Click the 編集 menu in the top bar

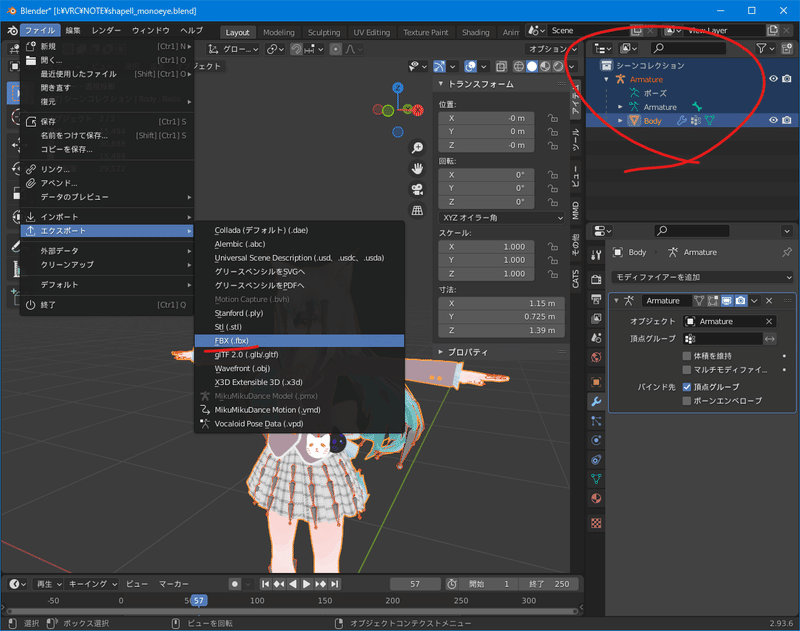point(73,31)
